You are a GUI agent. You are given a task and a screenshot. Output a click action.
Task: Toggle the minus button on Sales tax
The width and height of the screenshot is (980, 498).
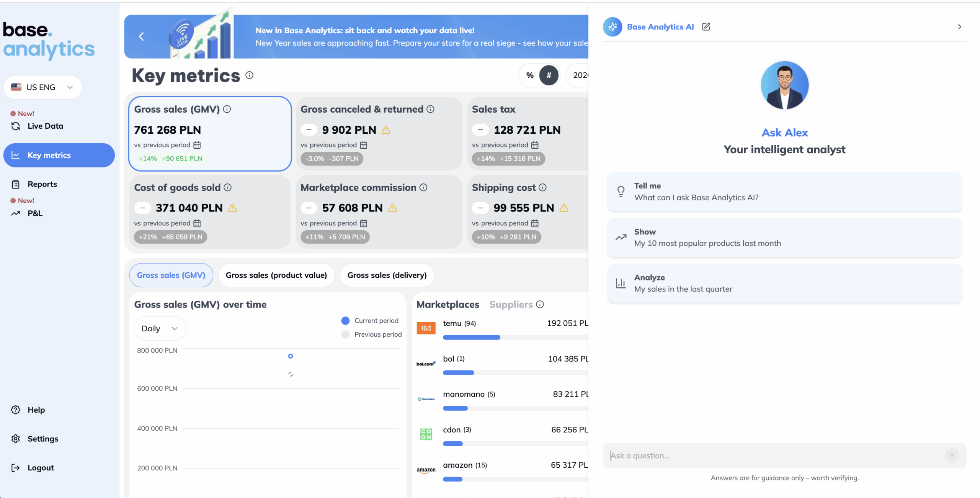(480, 130)
